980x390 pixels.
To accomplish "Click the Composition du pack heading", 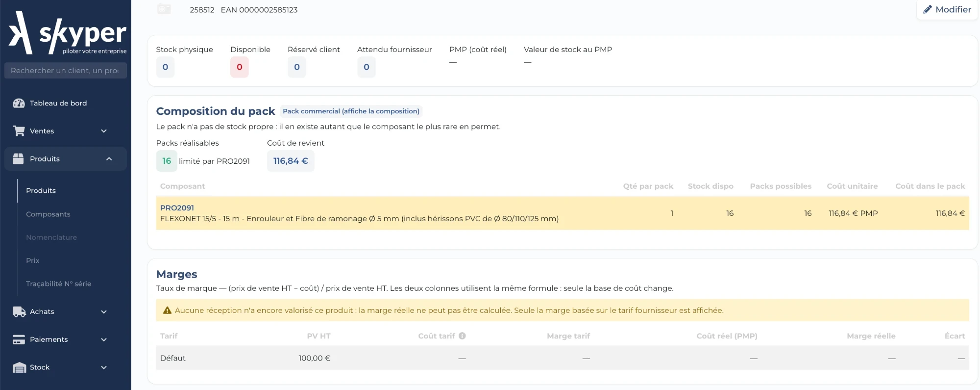I will 216,111.
